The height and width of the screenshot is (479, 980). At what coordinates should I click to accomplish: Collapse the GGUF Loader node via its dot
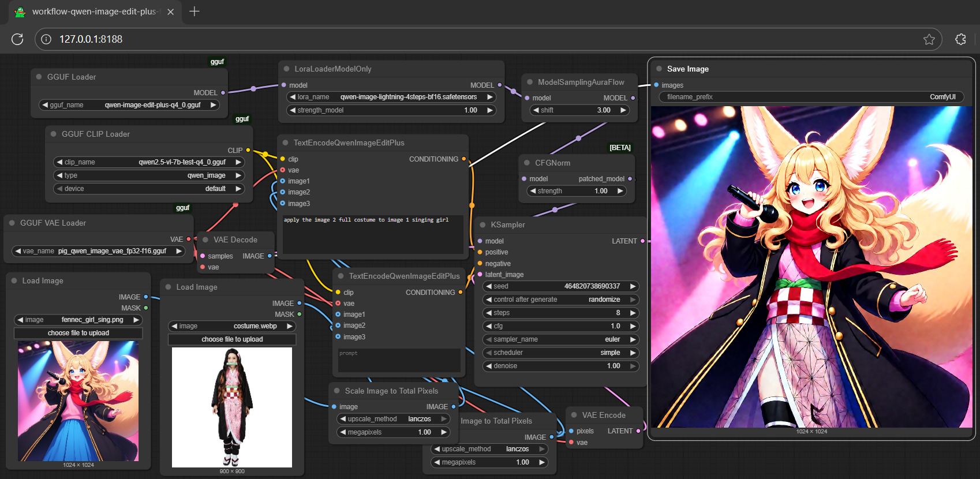[x=39, y=77]
